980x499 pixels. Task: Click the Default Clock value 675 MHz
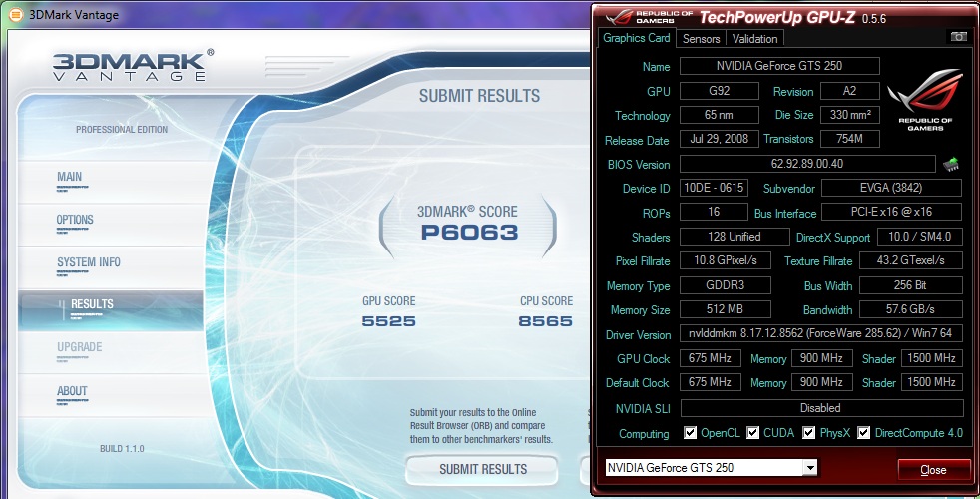tap(710, 382)
